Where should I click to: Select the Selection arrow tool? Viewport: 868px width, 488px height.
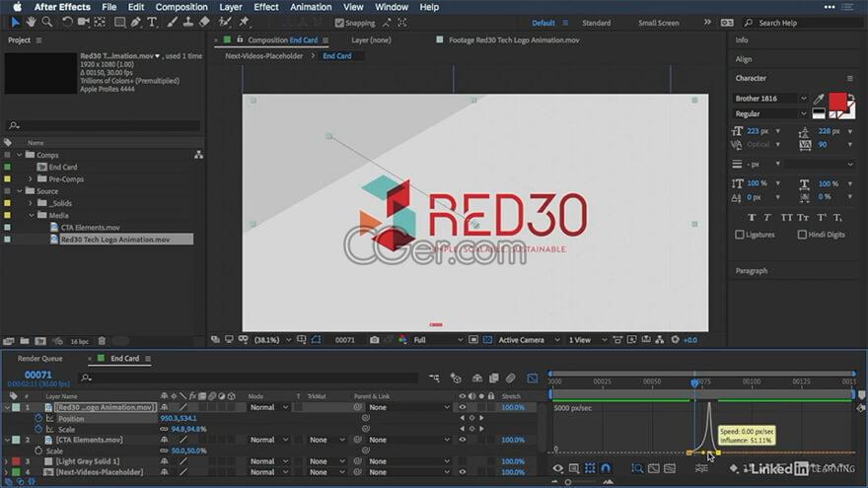point(15,22)
